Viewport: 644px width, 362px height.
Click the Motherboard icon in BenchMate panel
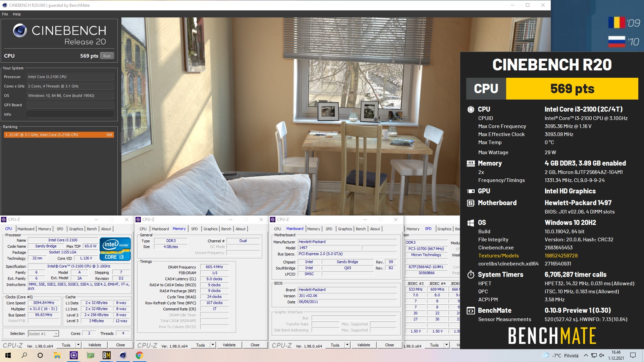[471, 203]
